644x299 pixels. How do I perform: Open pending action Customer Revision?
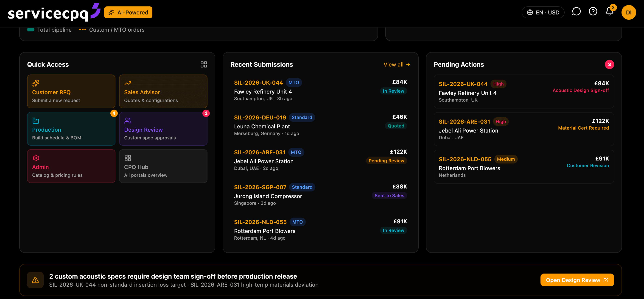coord(524,167)
